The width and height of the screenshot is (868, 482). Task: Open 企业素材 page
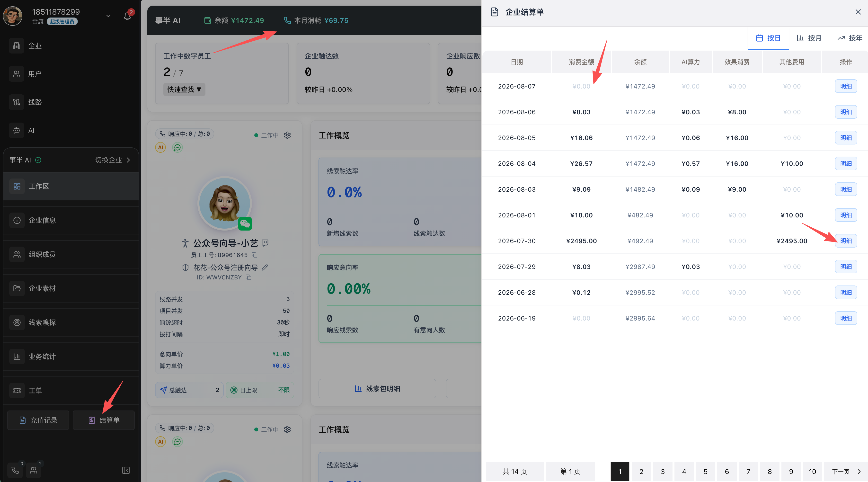click(x=71, y=288)
